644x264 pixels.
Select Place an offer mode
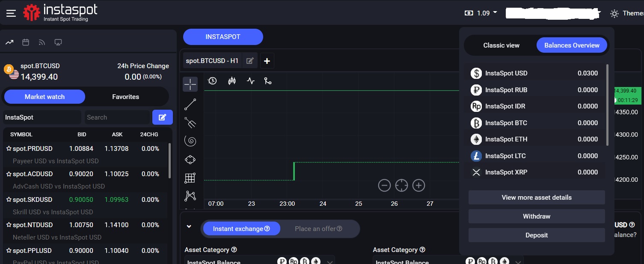[x=318, y=229]
